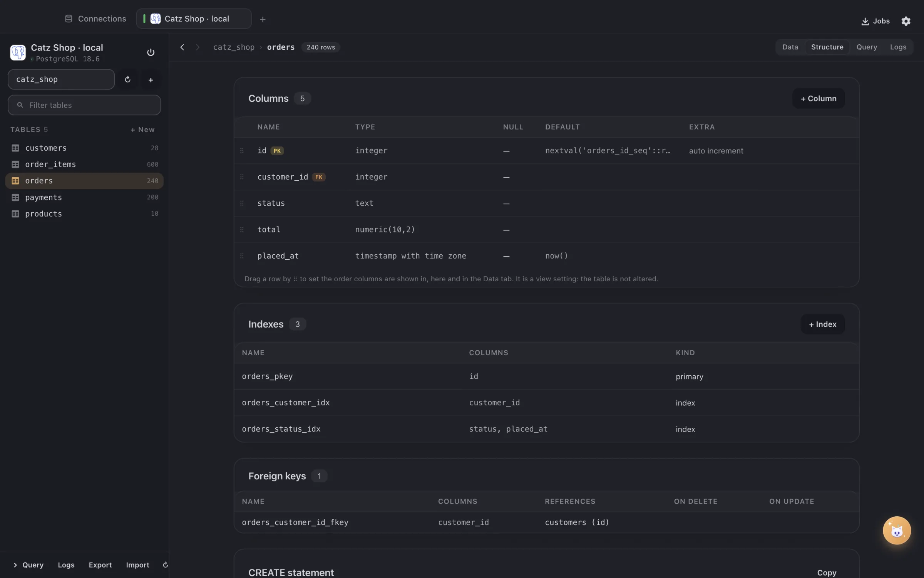This screenshot has height=578, width=924.
Task: Open the Connections tab
Action: (x=95, y=19)
